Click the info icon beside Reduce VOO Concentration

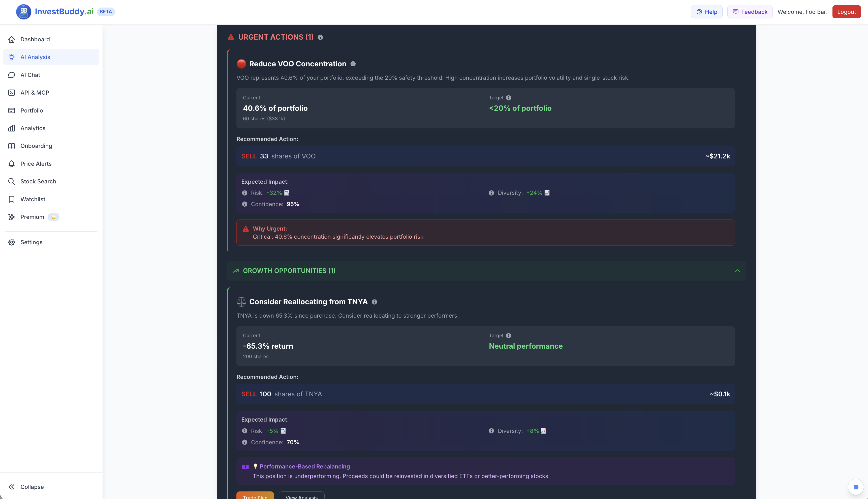pyautogui.click(x=353, y=64)
